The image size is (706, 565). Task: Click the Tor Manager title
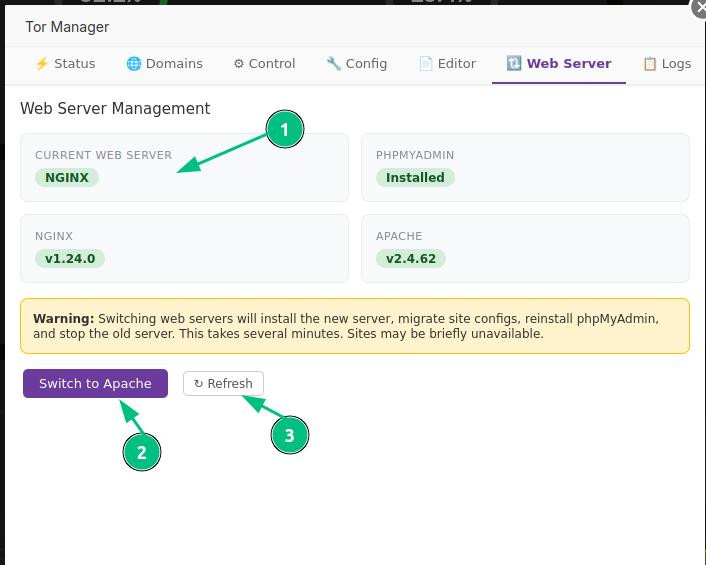67,27
